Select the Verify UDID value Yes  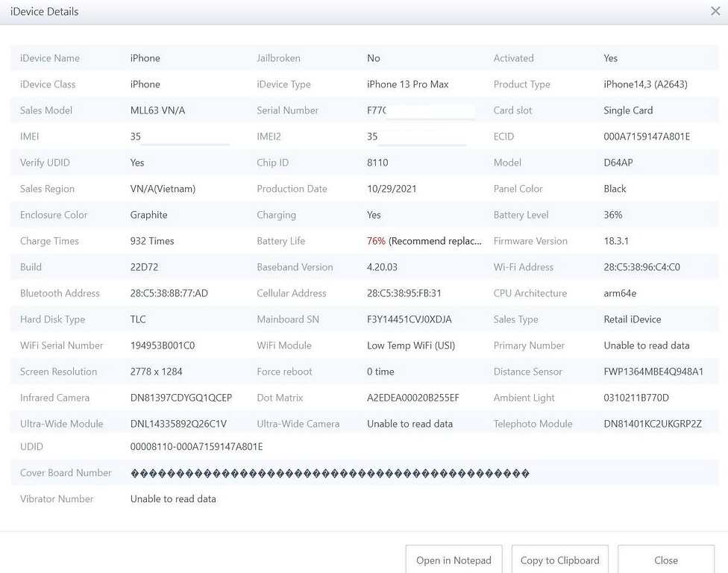click(137, 163)
